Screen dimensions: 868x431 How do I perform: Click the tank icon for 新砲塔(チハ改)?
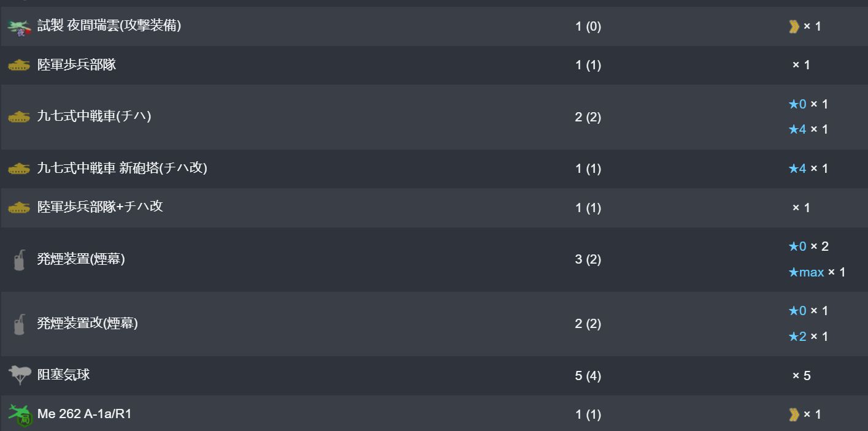tap(19, 168)
